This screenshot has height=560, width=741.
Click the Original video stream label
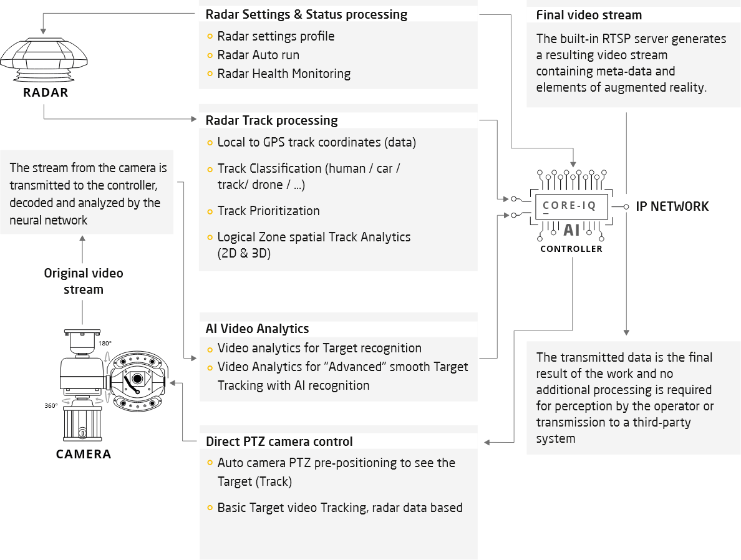coord(84,281)
